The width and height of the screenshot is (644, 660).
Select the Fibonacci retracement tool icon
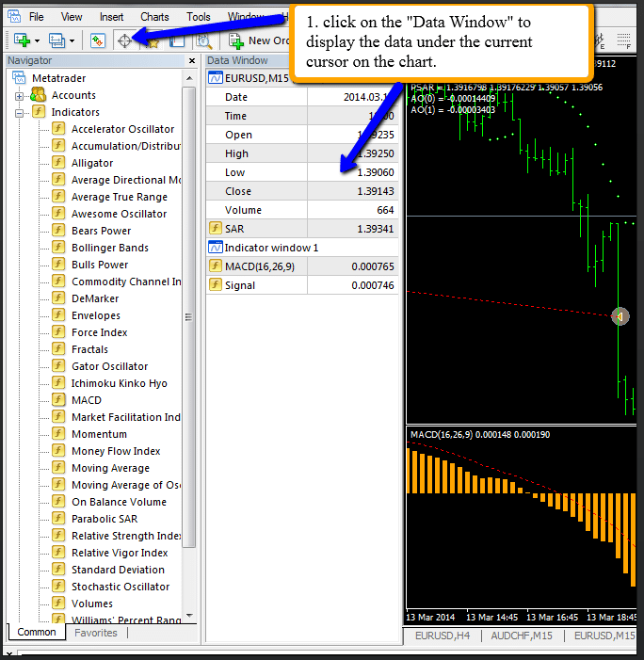click(x=624, y=40)
